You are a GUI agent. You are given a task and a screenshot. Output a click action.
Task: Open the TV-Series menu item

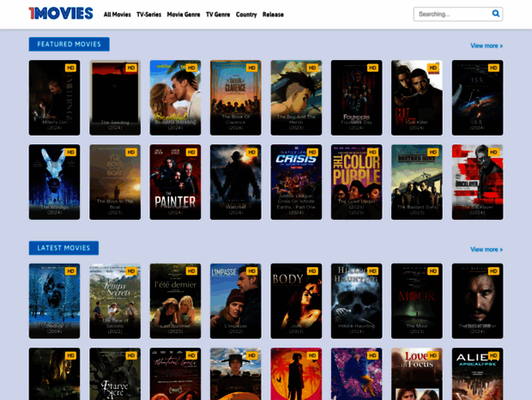tap(148, 15)
